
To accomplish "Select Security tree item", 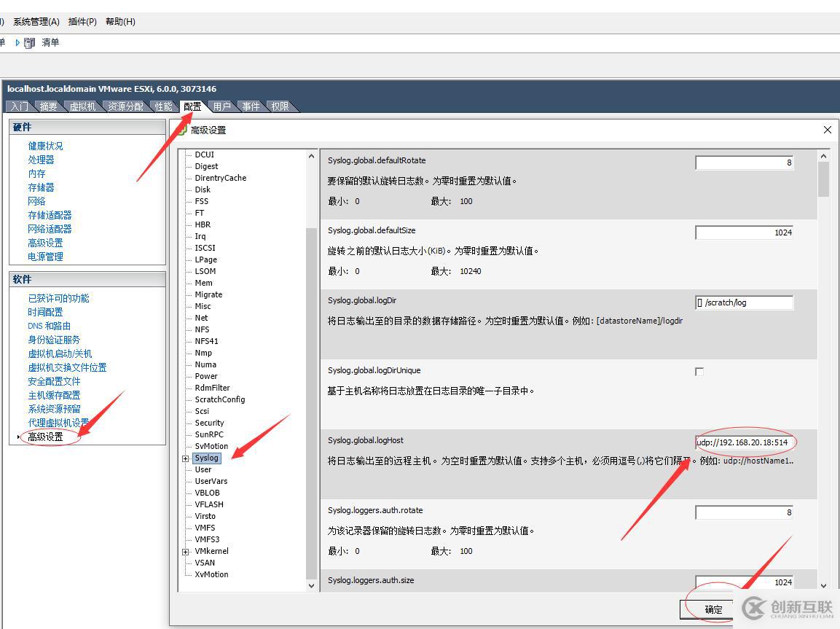I will coord(210,423).
